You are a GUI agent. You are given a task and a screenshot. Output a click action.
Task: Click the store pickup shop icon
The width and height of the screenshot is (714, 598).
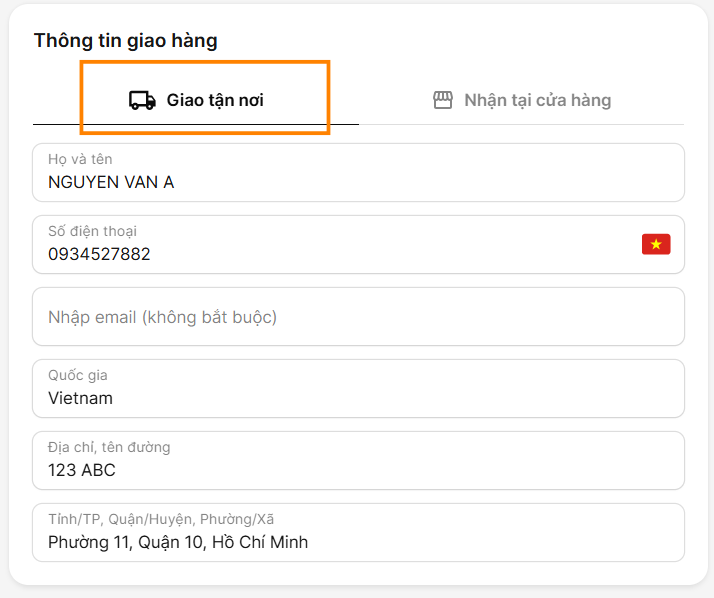tap(442, 100)
